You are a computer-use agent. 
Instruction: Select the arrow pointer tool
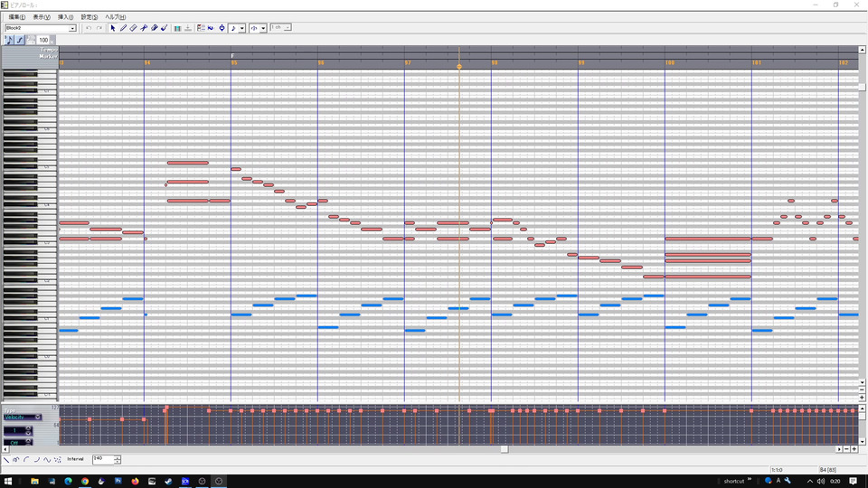pyautogui.click(x=113, y=28)
